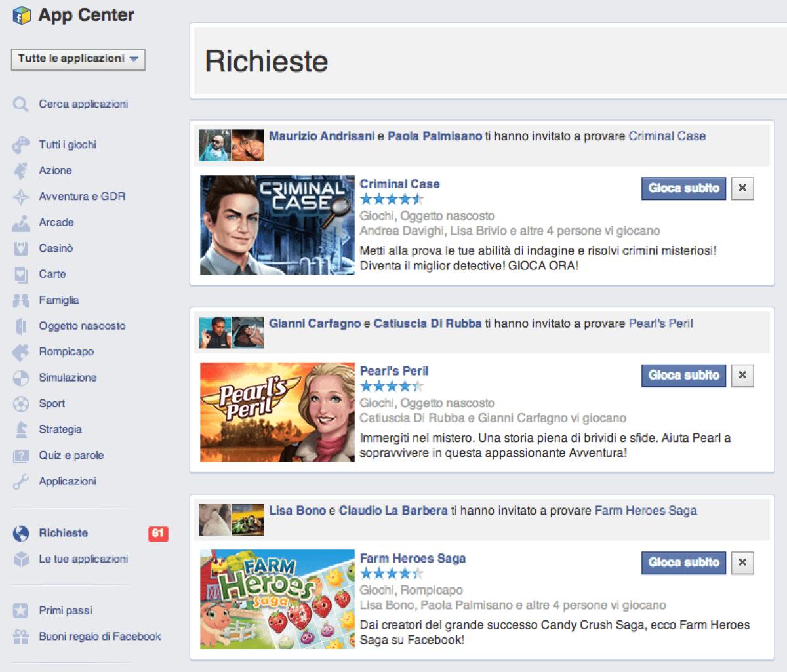Select the Buoni regalo di Facebook icon

click(x=20, y=636)
